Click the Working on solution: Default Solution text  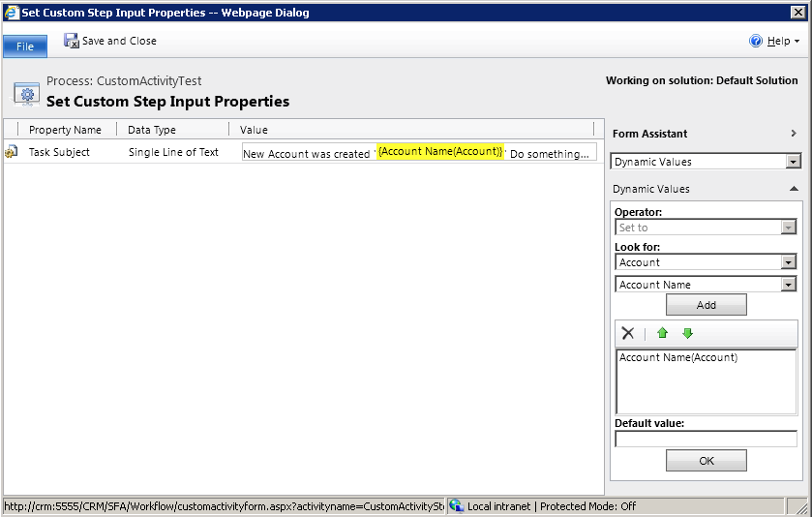[702, 80]
